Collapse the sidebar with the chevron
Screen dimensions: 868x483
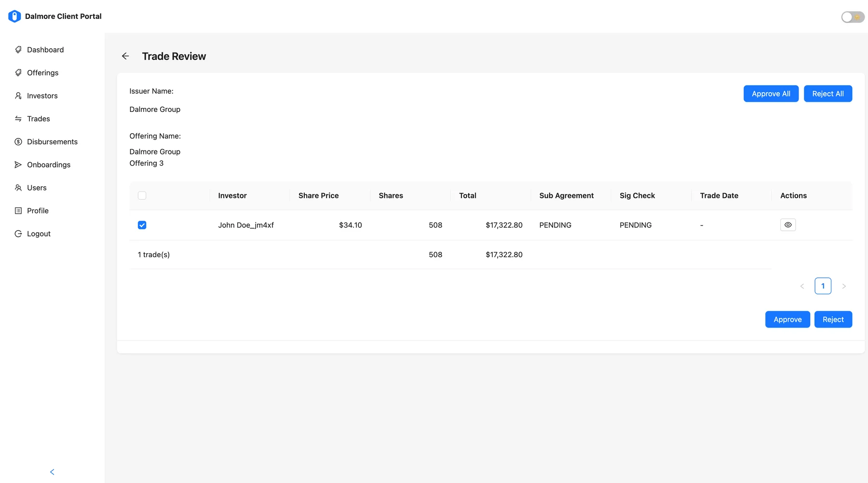[52, 472]
